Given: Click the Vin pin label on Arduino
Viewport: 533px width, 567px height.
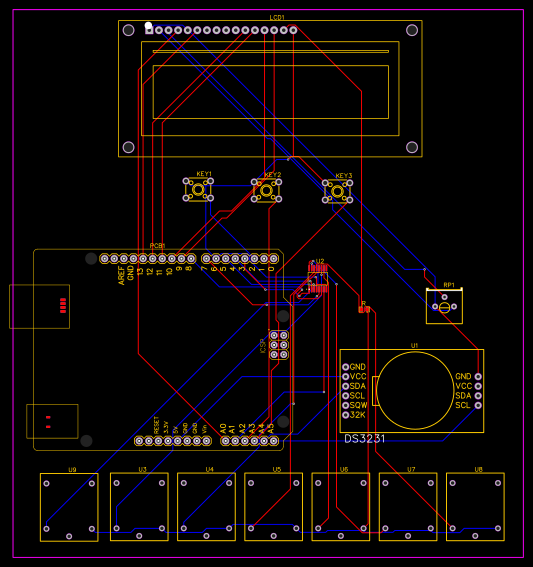Looking at the screenshot, I should click(205, 429).
